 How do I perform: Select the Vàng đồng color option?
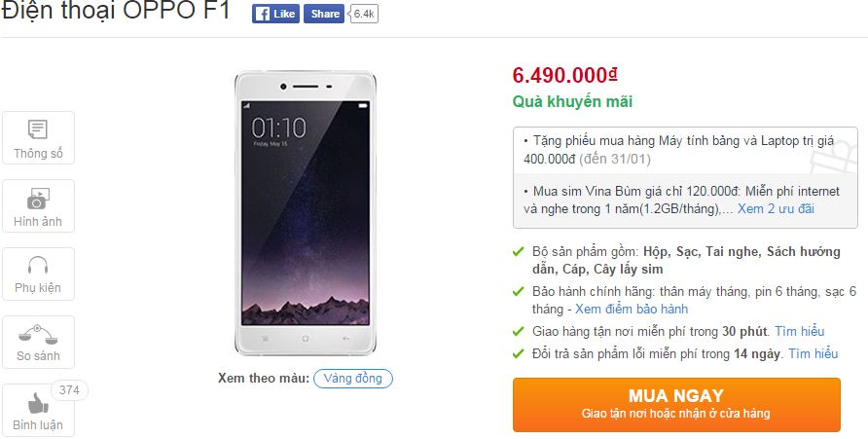click(x=353, y=378)
